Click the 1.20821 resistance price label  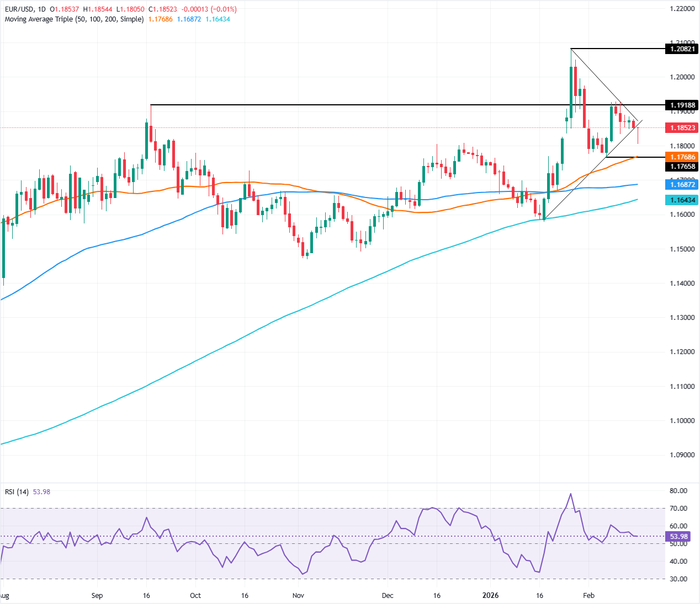682,49
